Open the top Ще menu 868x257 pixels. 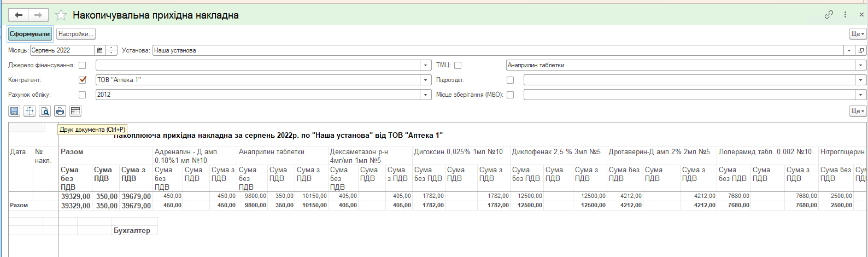tap(858, 34)
